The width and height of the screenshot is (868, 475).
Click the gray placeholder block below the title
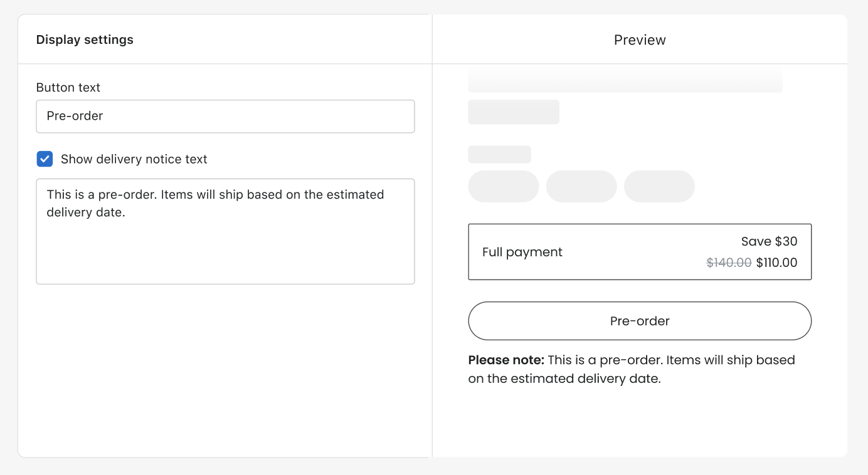click(x=514, y=112)
